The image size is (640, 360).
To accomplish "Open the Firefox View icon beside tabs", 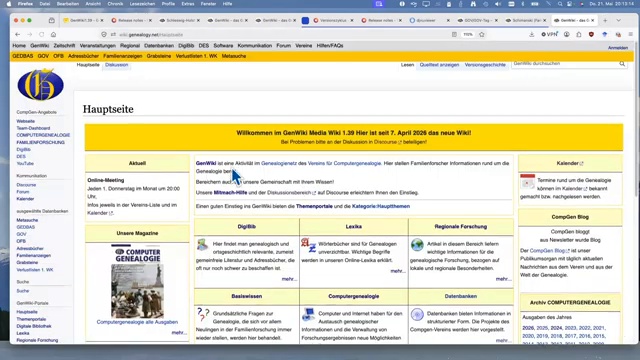I will coord(51,20).
